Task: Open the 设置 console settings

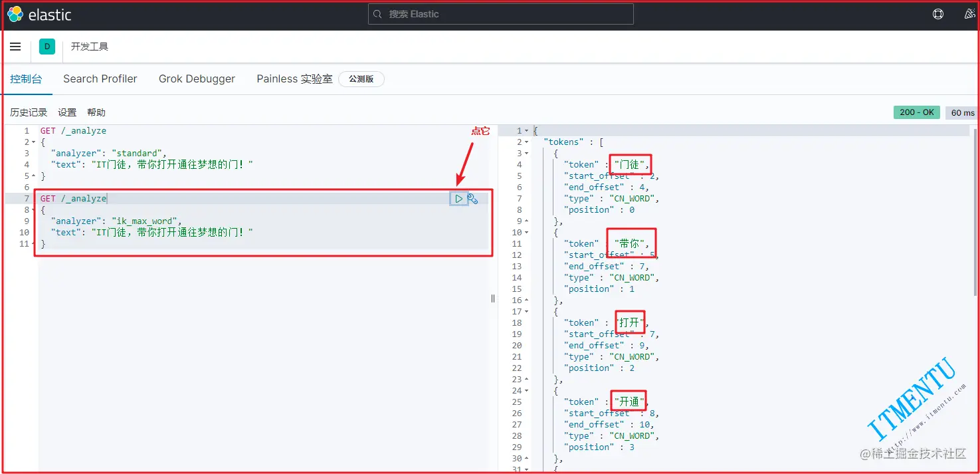Action: click(67, 112)
